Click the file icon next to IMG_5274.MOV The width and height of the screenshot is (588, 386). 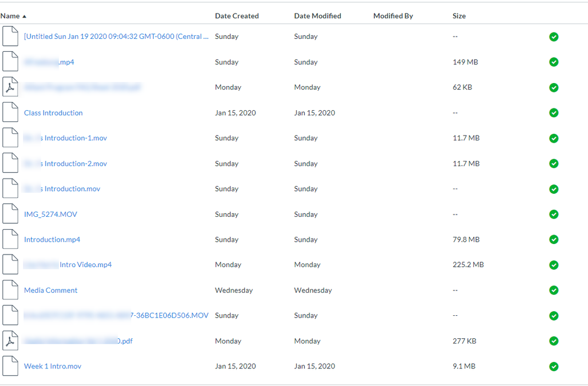(x=10, y=214)
